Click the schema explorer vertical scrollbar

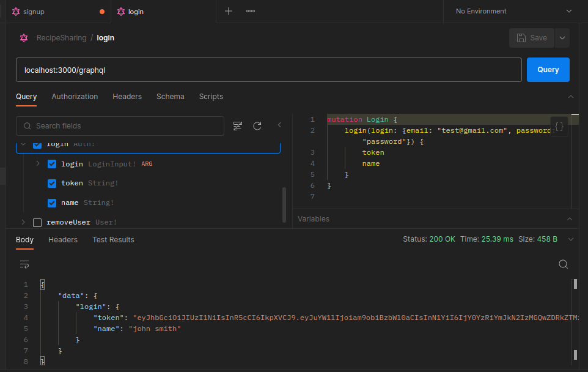point(284,205)
